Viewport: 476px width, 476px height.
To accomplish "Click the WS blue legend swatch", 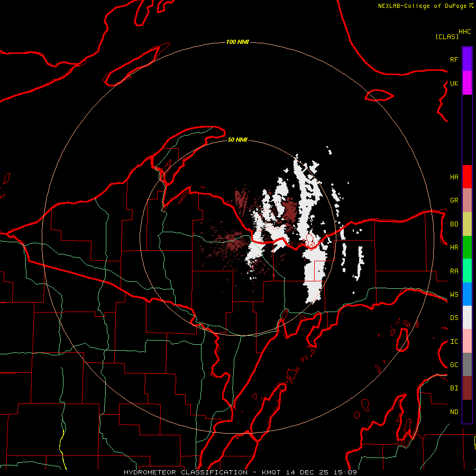I will pos(467,294).
